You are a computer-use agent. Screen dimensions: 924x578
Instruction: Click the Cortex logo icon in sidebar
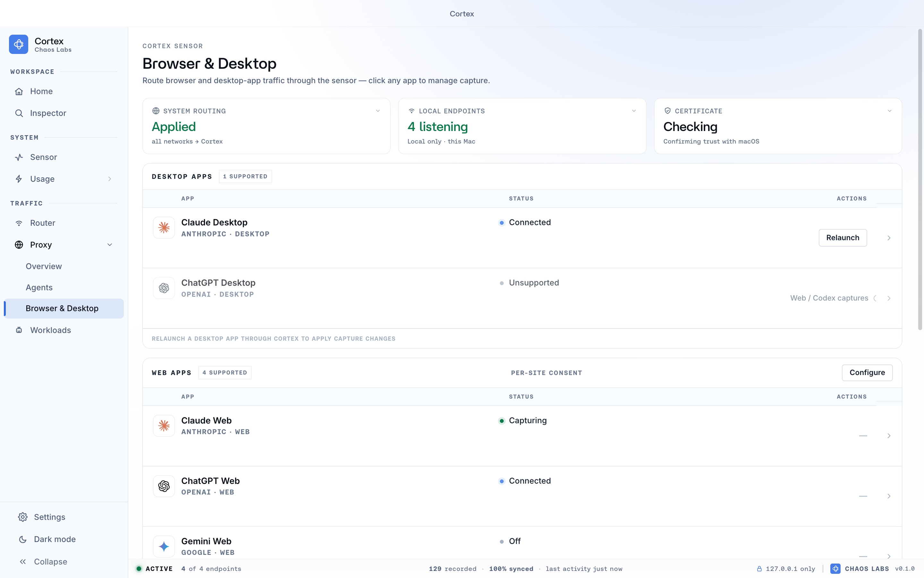click(x=19, y=44)
